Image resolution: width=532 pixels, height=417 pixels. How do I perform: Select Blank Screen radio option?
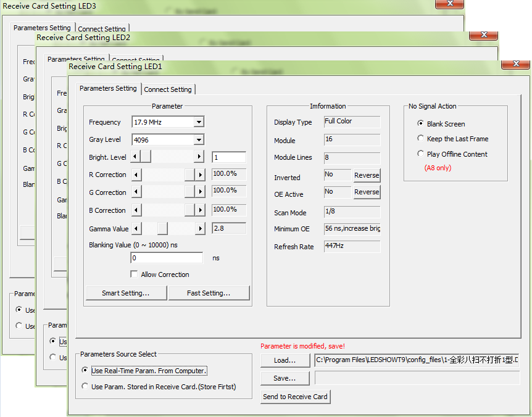(421, 123)
